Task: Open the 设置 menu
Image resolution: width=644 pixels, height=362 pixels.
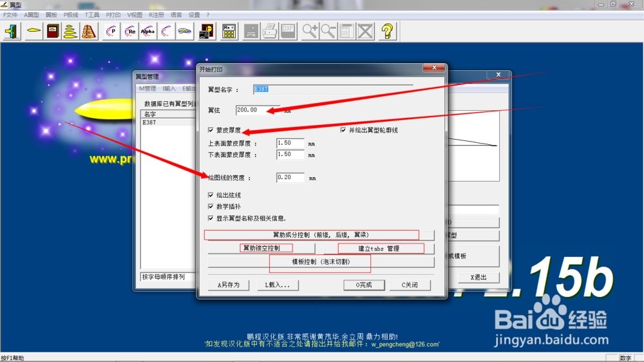Action: pyautogui.click(x=194, y=15)
